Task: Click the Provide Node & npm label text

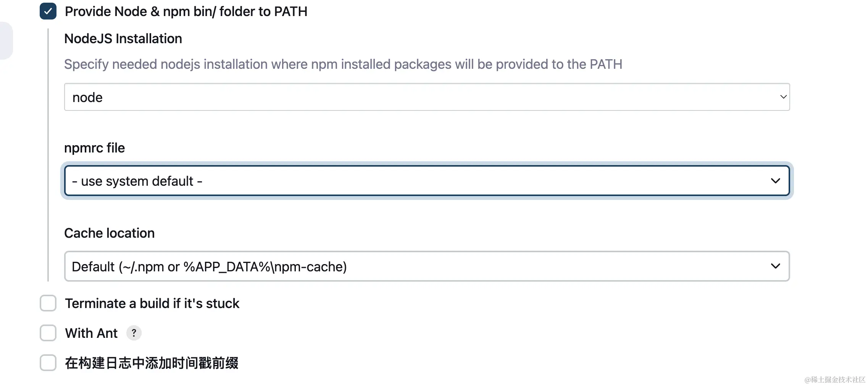Action: click(186, 11)
